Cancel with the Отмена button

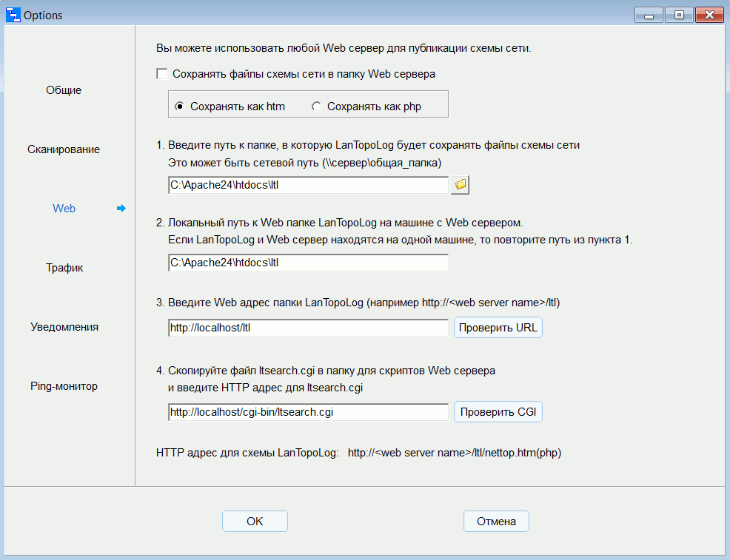click(496, 522)
